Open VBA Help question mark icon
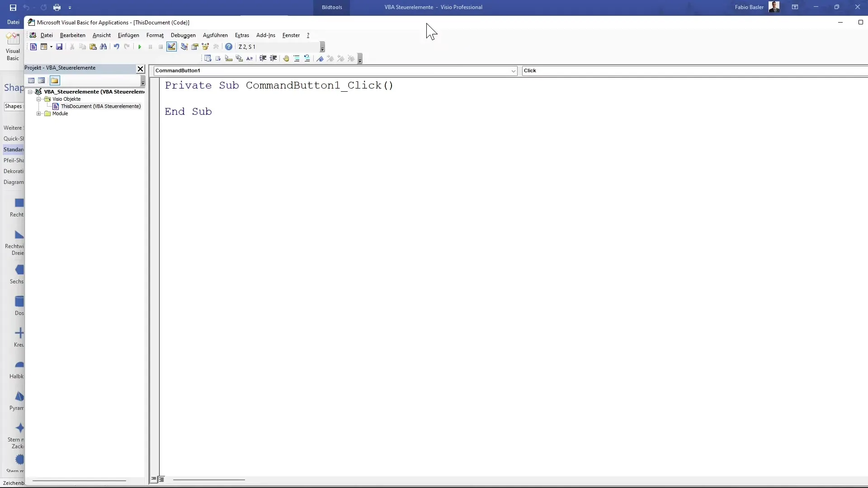 coord(229,47)
